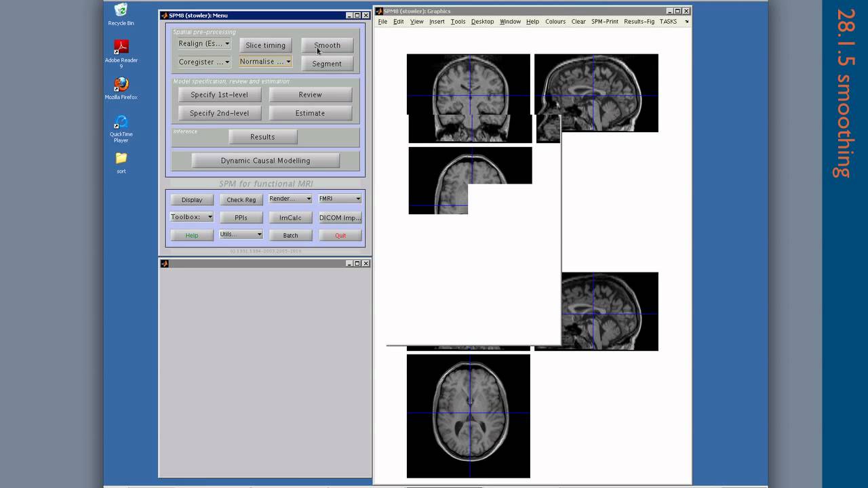Click Estimate button
This screenshot has height=488, width=868.
310,113
